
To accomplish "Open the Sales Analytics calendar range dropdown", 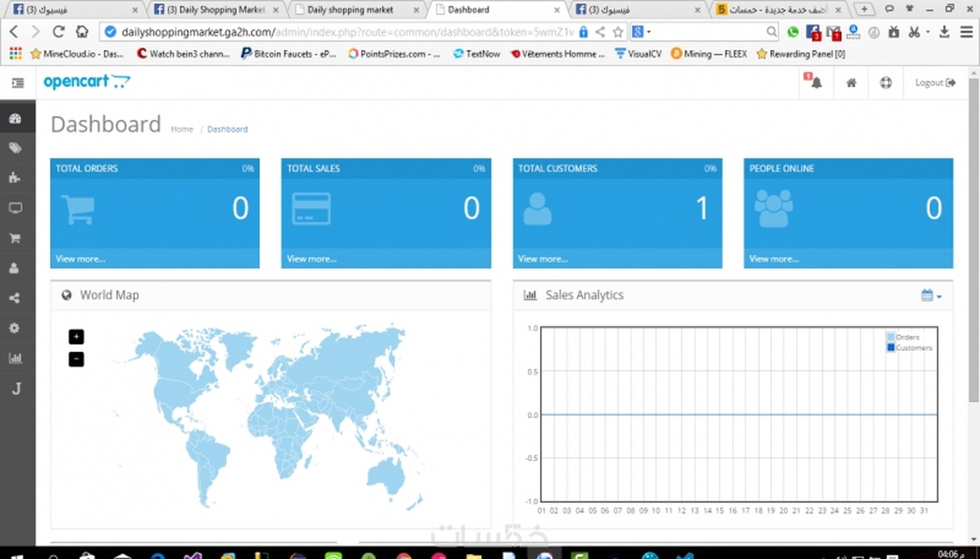I will [931, 296].
